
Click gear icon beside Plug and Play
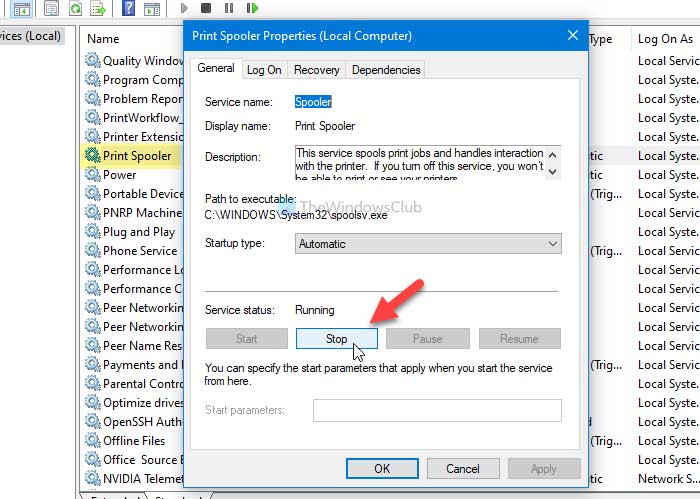[92, 231]
